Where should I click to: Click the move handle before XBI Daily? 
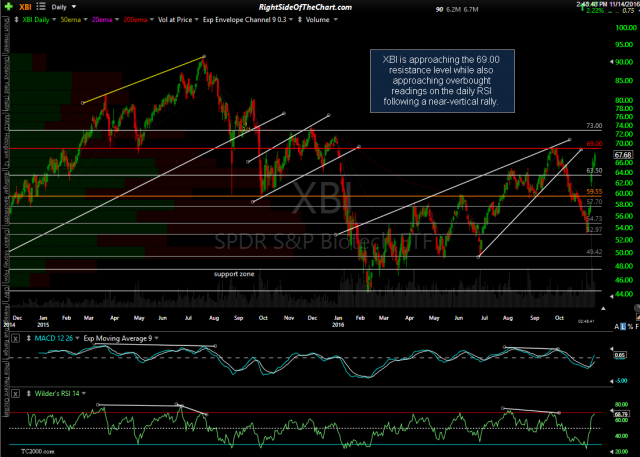[16, 20]
